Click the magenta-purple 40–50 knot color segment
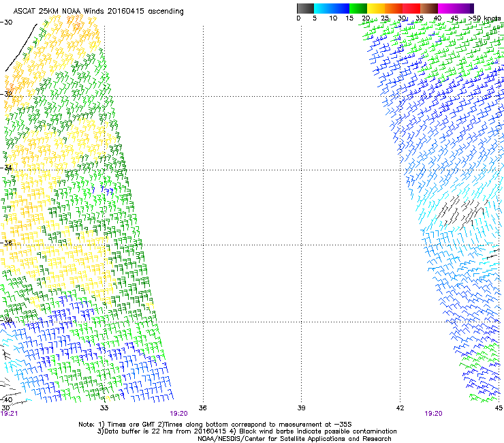 (x=456, y=8)
